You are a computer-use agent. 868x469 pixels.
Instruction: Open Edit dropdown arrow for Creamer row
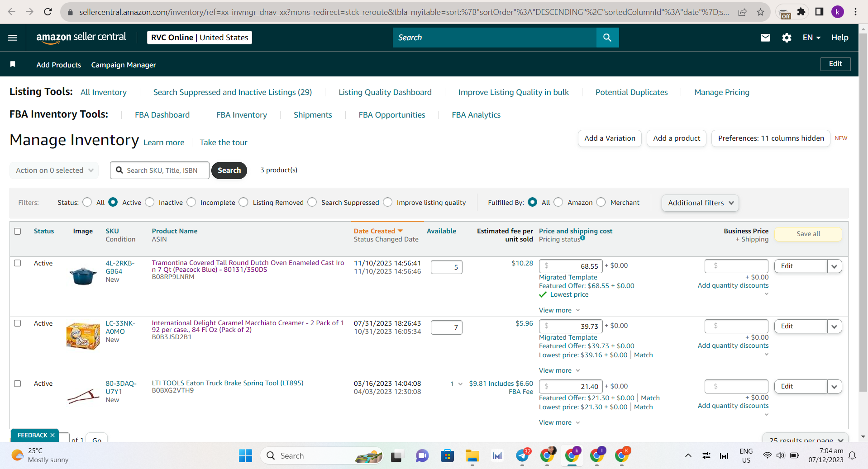pyautogui.click(x=835, y=327)
